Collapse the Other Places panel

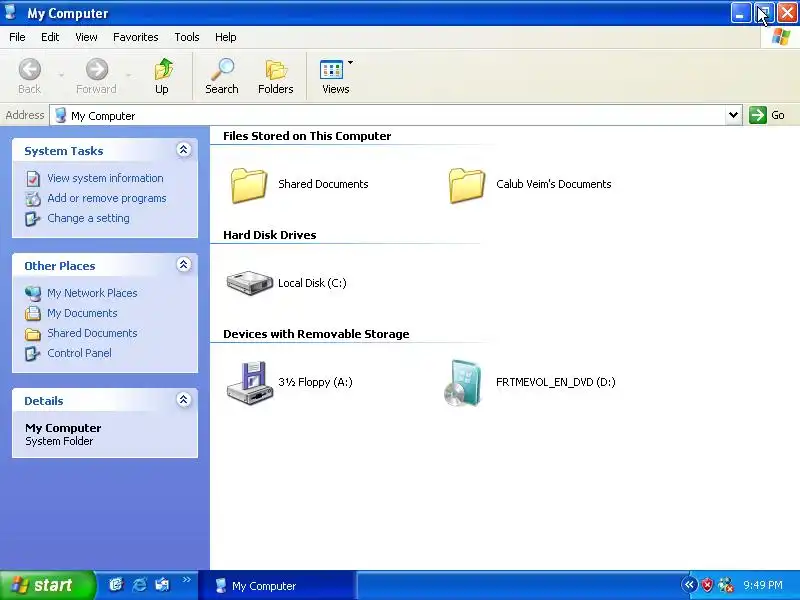pyautogui.click(x=184, y=264)
